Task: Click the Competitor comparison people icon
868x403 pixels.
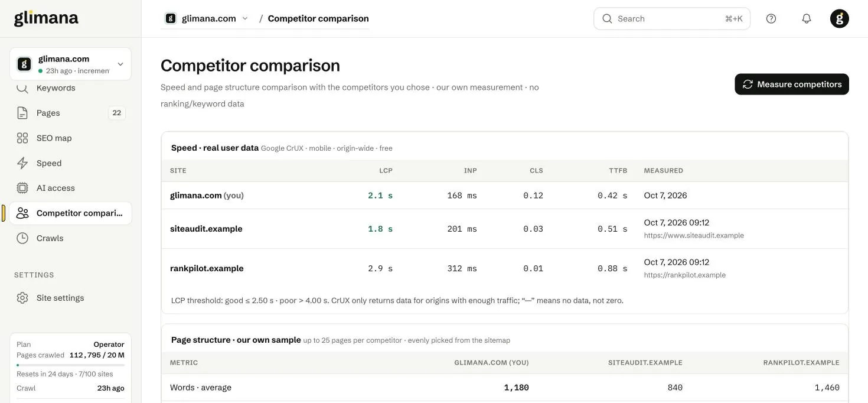Action: (22, 213)
